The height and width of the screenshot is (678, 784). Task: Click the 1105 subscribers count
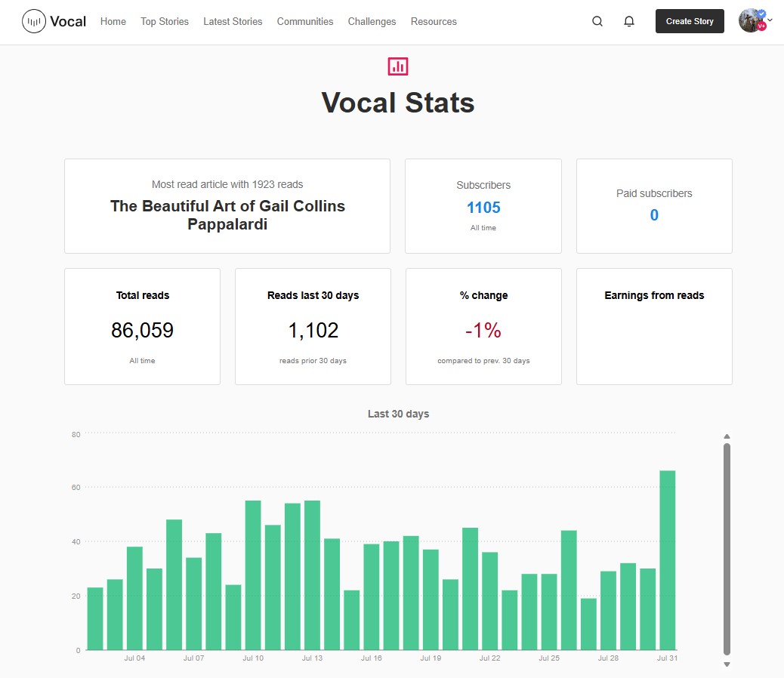tap(483, 208)
